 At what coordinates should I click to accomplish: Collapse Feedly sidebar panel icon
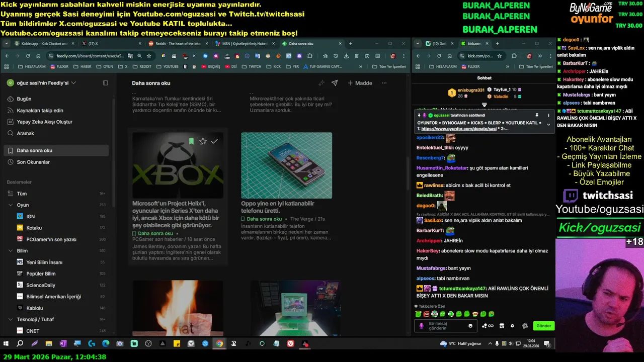[105, 83]
